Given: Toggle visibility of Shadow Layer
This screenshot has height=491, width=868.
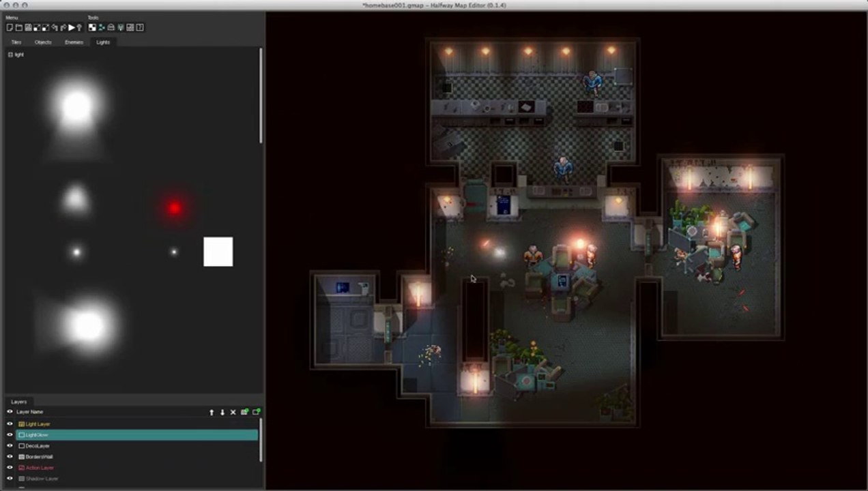Looking at the screenshot, I should click(x=10, y=479).
